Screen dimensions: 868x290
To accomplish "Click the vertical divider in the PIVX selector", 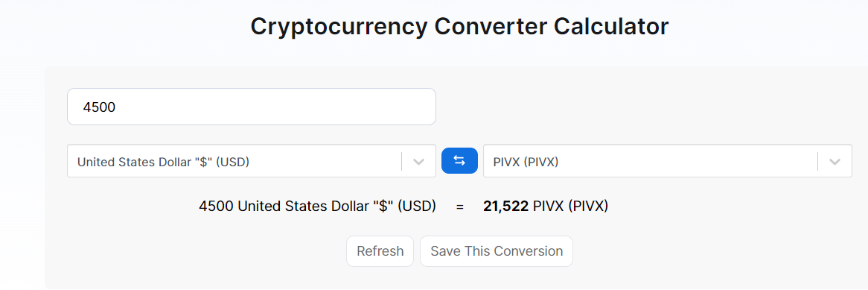I will [x=817, y=161].
